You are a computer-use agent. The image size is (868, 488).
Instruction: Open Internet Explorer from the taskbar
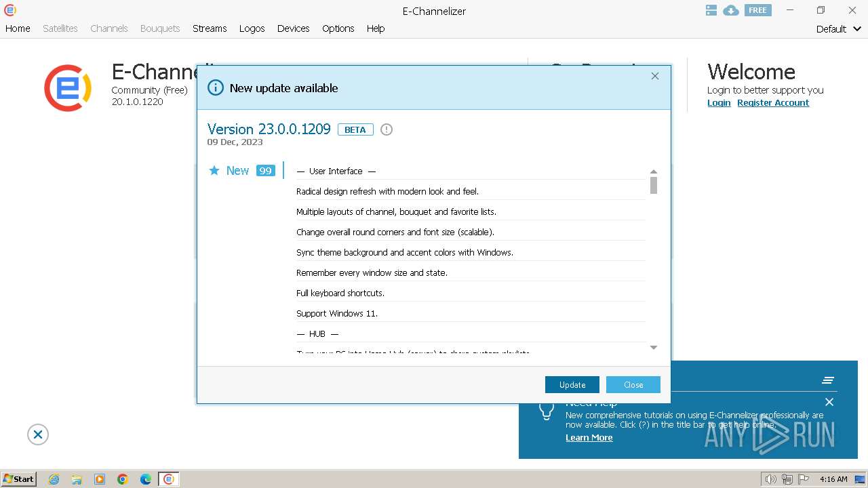pos(54,479)
